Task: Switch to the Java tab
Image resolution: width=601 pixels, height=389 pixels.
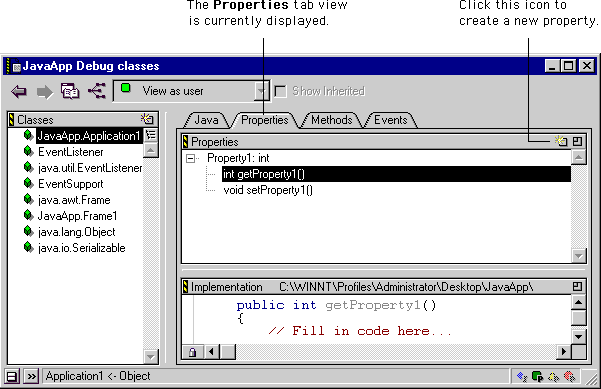Action: (x=206, y=120)
